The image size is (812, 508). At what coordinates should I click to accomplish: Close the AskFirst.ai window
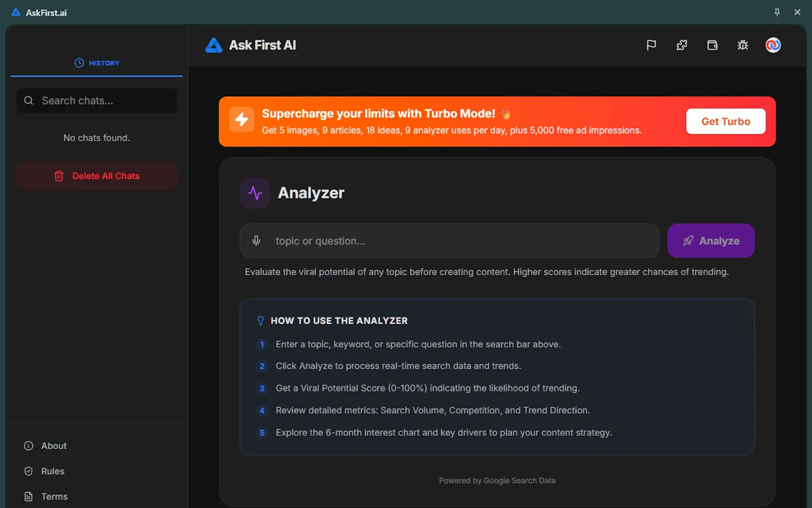point(797,12)
